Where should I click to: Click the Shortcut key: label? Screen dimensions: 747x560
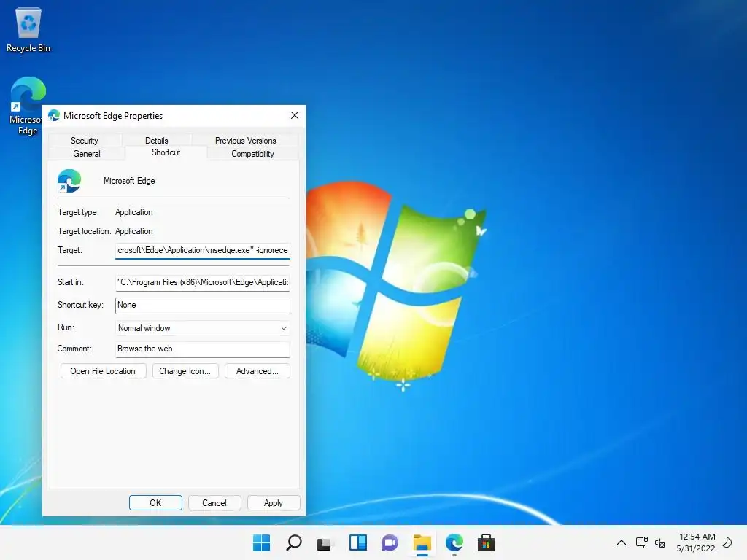pyautogui.click(x=80, y=305)
